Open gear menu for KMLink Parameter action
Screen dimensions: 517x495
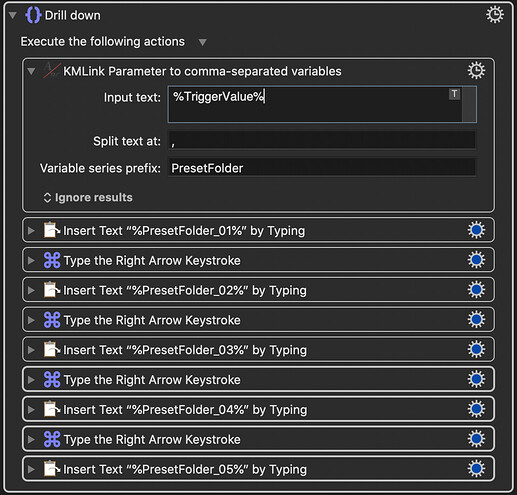476,71
